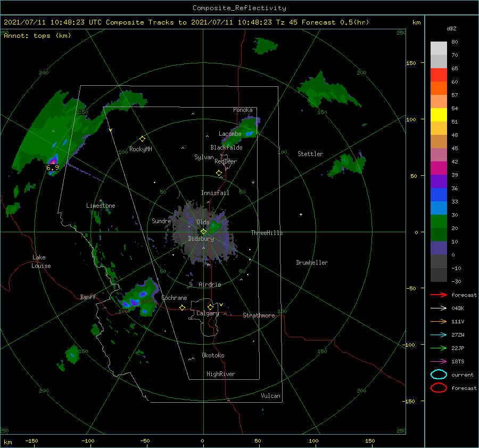Click the red forecast arrow in legend
Viewport: 479px width, 448px height.
tap(439, 295)
